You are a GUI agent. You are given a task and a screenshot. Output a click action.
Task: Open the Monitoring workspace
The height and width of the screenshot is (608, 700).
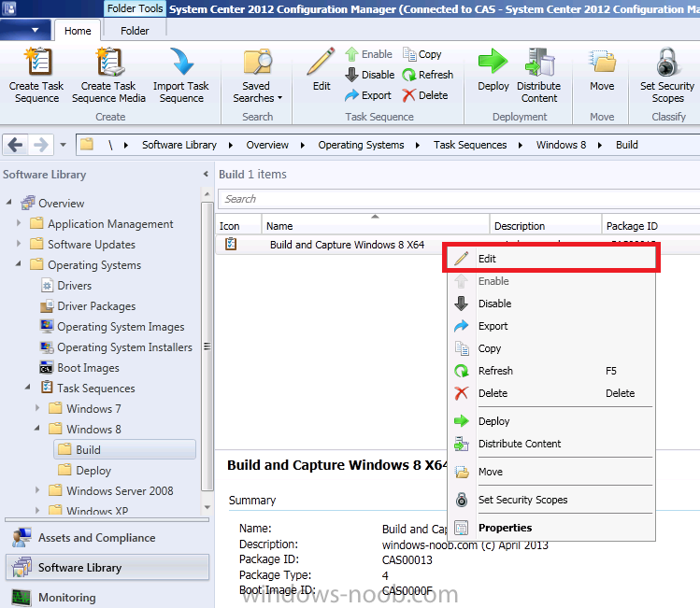tap(107, 597)
